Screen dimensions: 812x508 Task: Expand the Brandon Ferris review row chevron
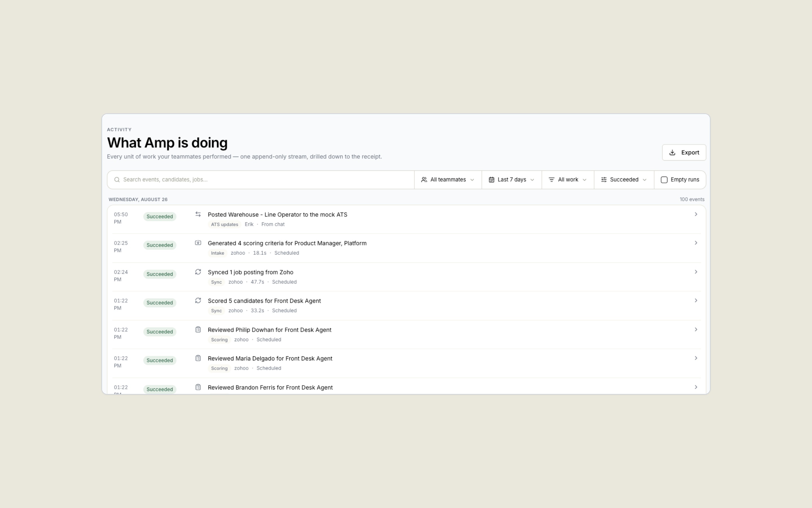696,387
